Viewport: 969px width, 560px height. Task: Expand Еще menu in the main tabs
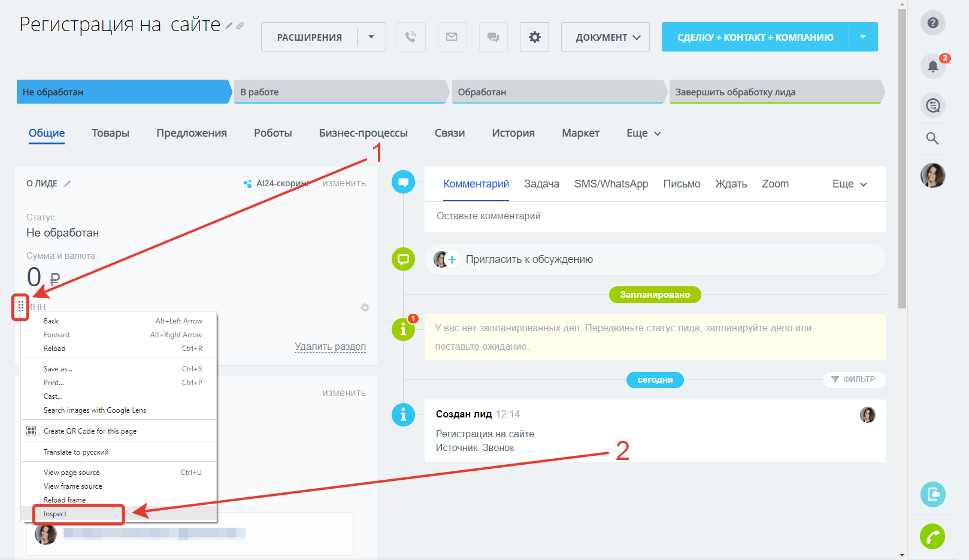(x=644, y=133)
